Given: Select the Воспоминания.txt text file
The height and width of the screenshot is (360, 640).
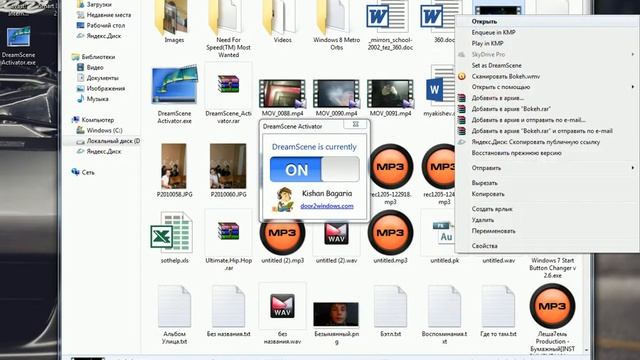Looking at the screenshot, I should coord(444,307).
